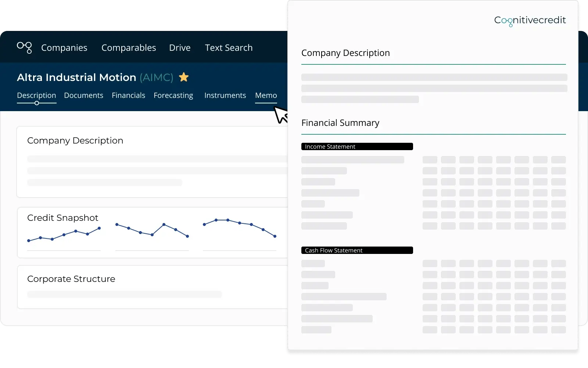Screen dimensions: 588x368
Task: Click the Cognitivecredit logo in the memo
Action: 530,21
